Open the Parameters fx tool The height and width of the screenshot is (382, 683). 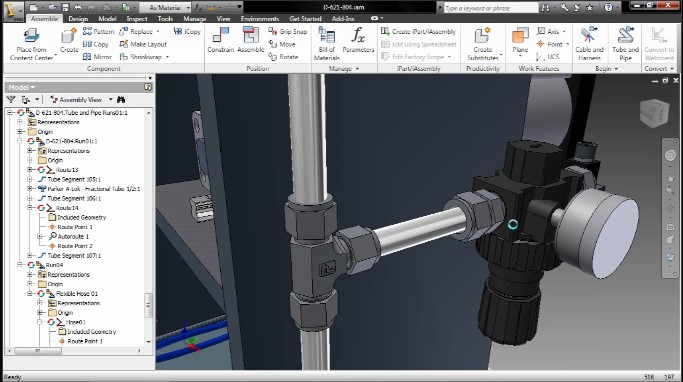358,40
